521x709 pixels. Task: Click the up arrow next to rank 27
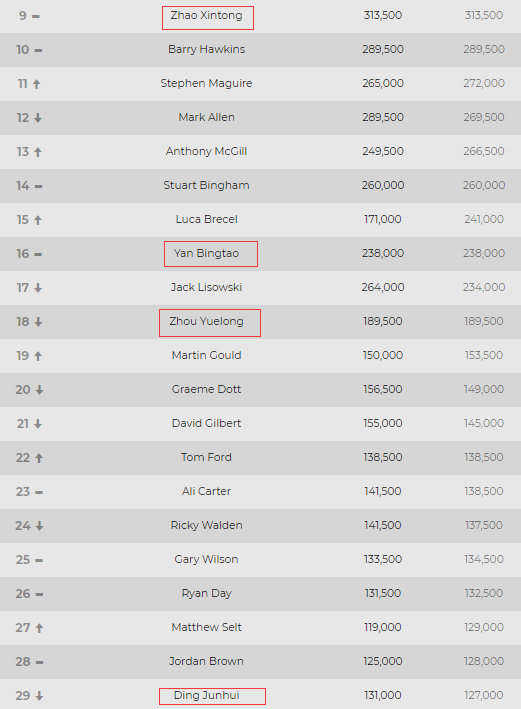point(39,628)
